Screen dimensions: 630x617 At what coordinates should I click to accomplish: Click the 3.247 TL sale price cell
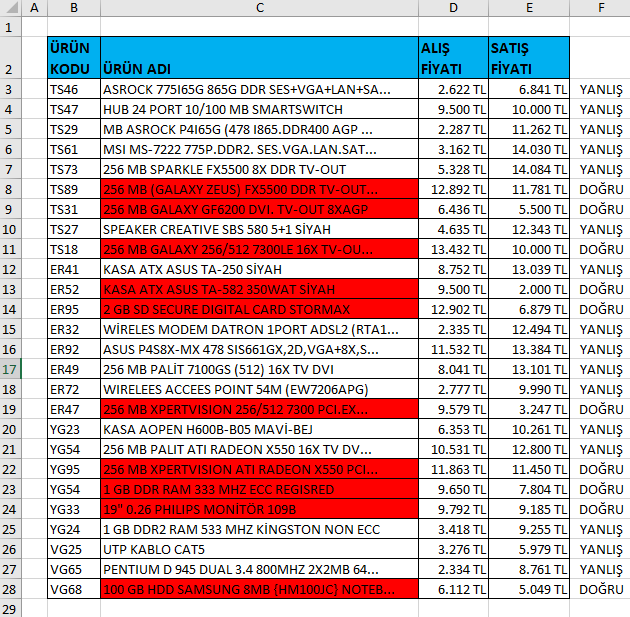point(529,409)
